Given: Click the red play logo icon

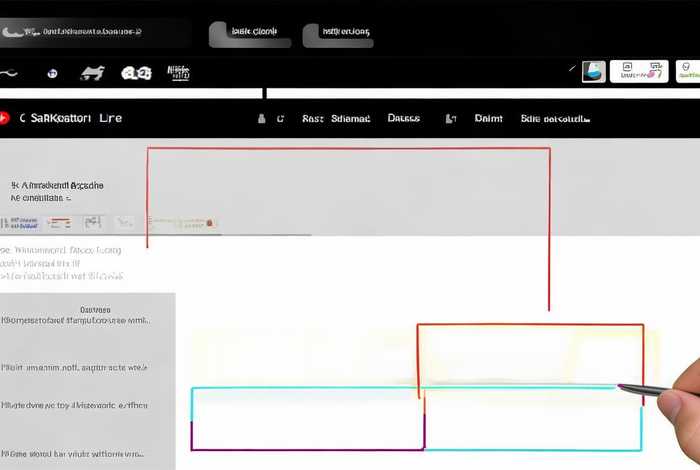Looking at the screenshot, I should (x=6, y=118).
